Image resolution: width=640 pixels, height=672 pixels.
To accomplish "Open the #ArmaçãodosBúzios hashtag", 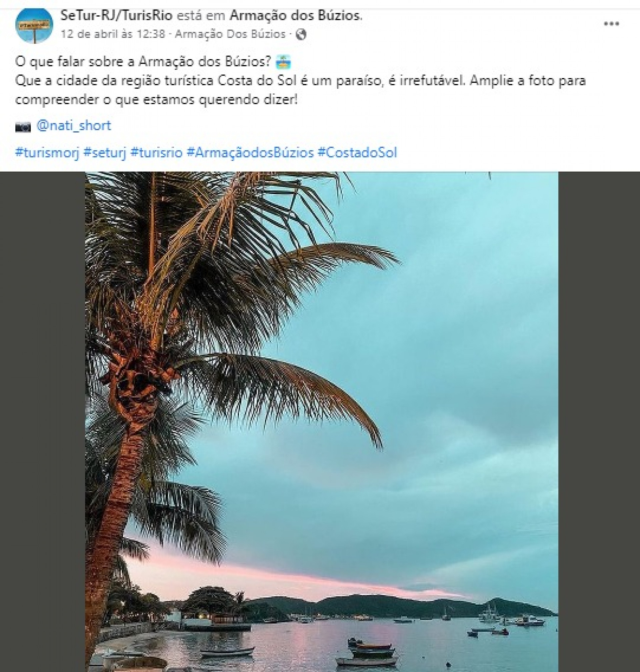I will [250, 152].
